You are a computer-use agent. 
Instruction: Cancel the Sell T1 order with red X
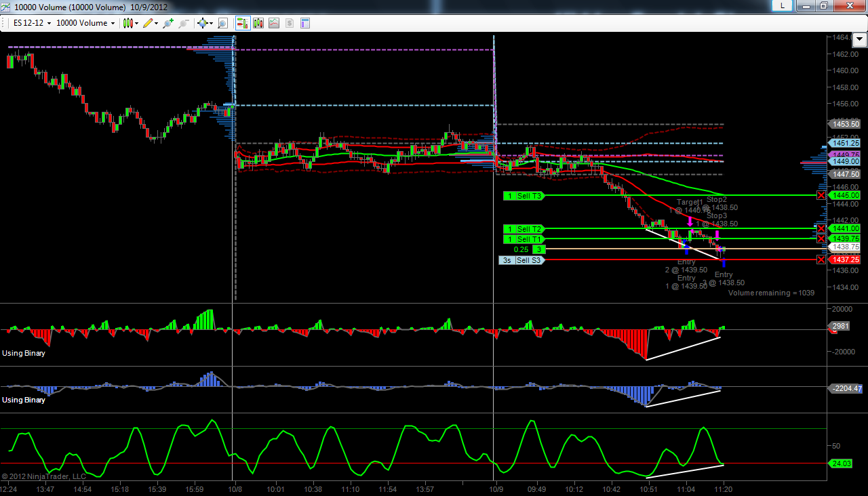[821, 239]
